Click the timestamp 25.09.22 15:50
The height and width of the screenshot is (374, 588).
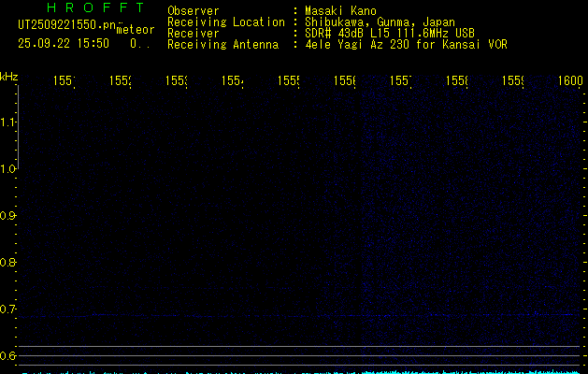pos(64,43)
